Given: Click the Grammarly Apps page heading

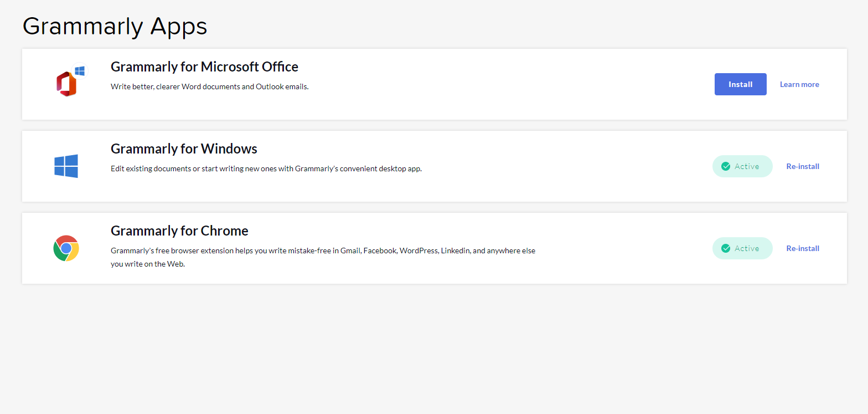Looking at the screenshot, I should pyautogui.click(x=115, y=26).
